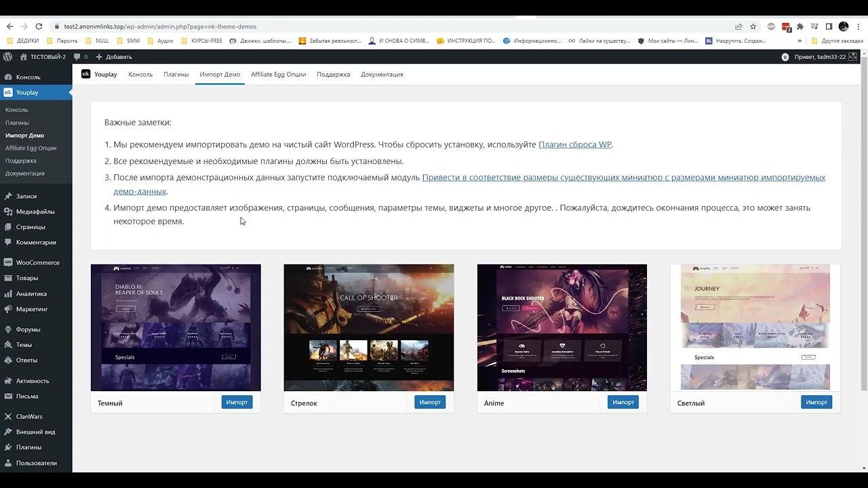Screen dimensions: 868x488
Task: Reload the page with the refresh icon
Action: tap(39, 26)
